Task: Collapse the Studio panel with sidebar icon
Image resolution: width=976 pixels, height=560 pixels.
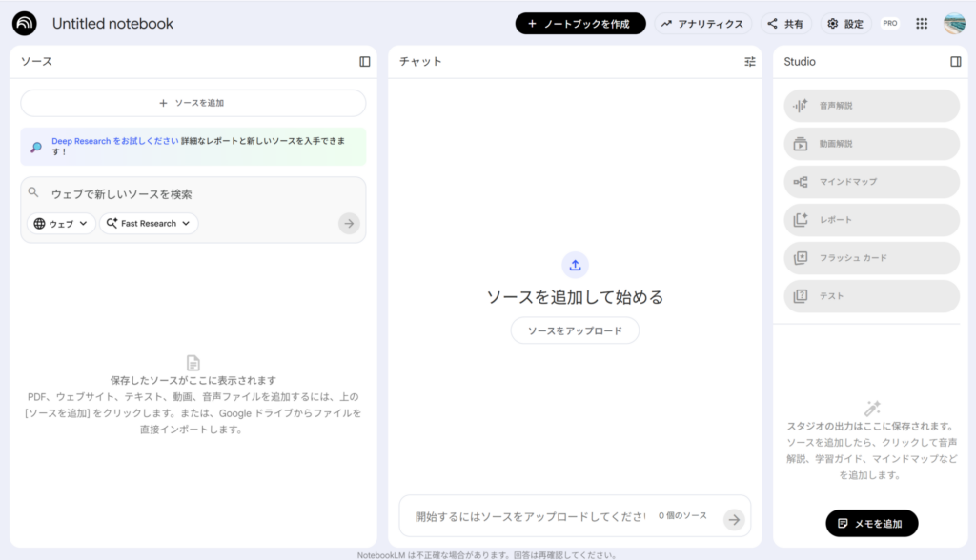Action: [x=956, y=62]
